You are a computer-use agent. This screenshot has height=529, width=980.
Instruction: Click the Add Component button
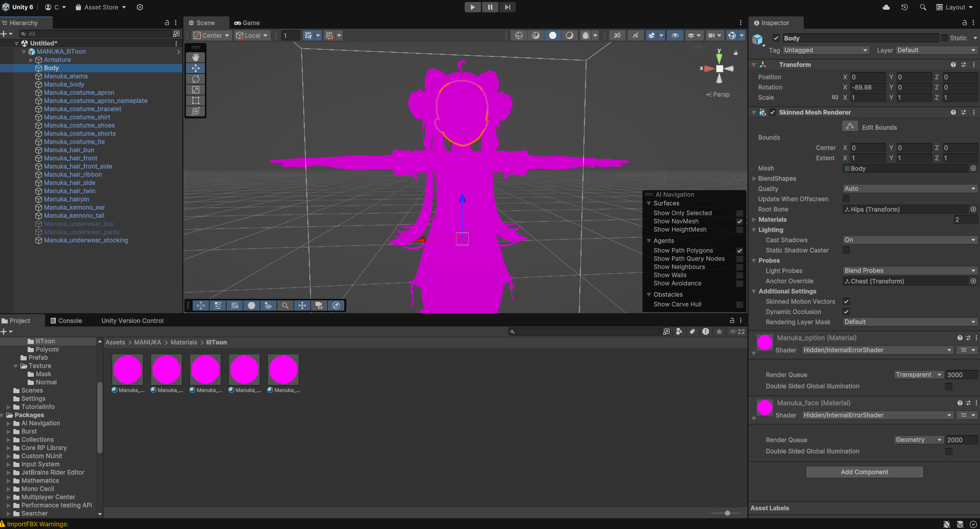pyautogui.click(x=865, y=472)
